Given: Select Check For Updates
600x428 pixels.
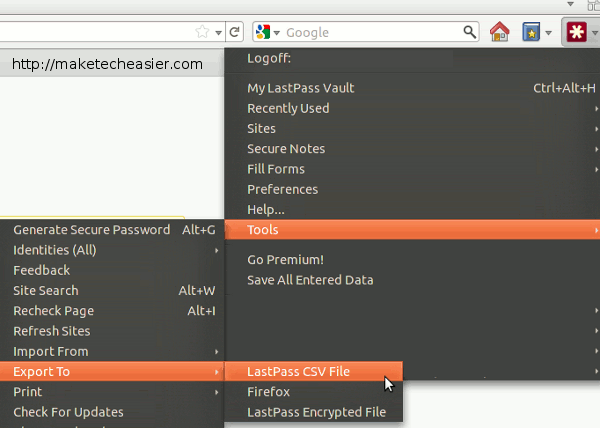Looking at the screenshot, I should [x=112, y=412].
